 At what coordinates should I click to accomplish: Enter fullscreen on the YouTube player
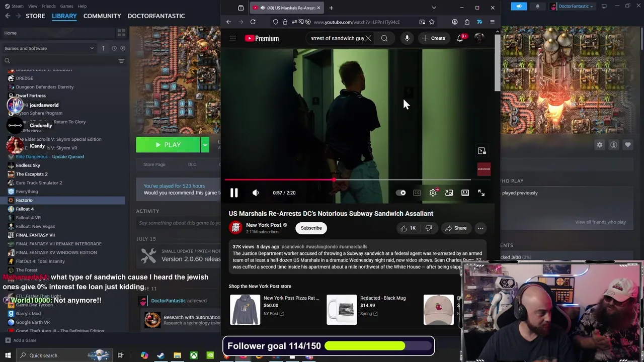click(481, 193)
